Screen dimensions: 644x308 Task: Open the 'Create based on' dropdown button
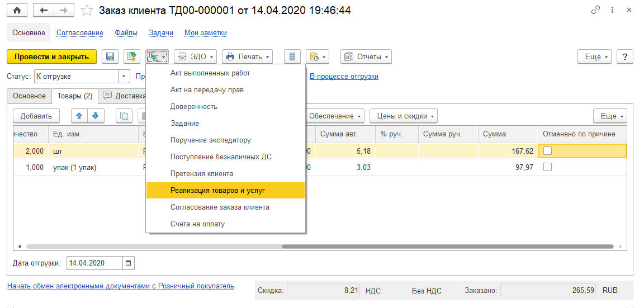pyautogui.click(x=157, y=56)
